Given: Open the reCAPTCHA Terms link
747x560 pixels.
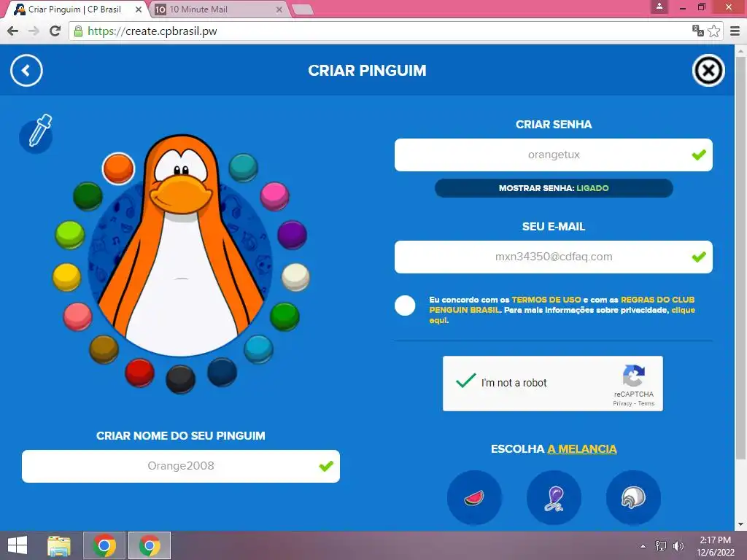Looking at the screenshot, I should pyautogui.click(x=646, y=403).
